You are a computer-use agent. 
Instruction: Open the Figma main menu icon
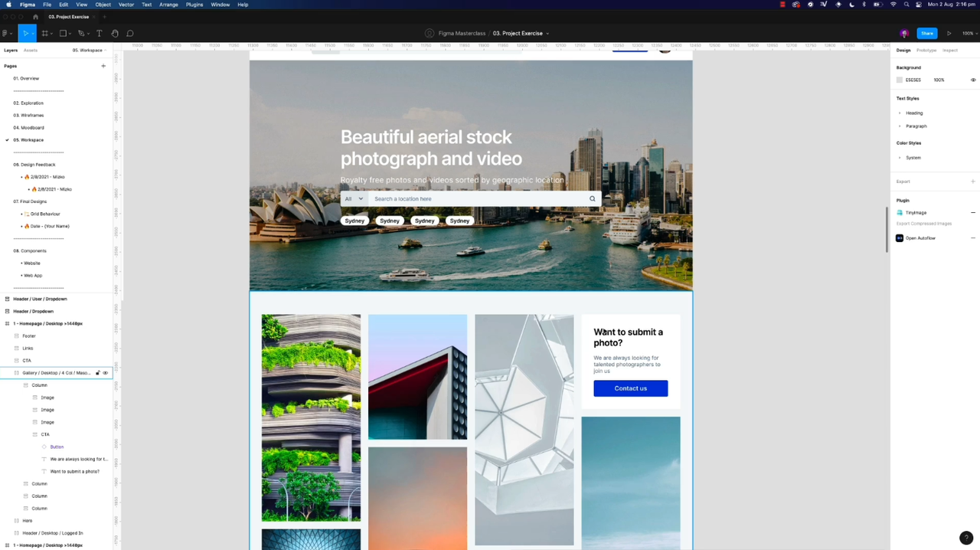tap(5, 33)
